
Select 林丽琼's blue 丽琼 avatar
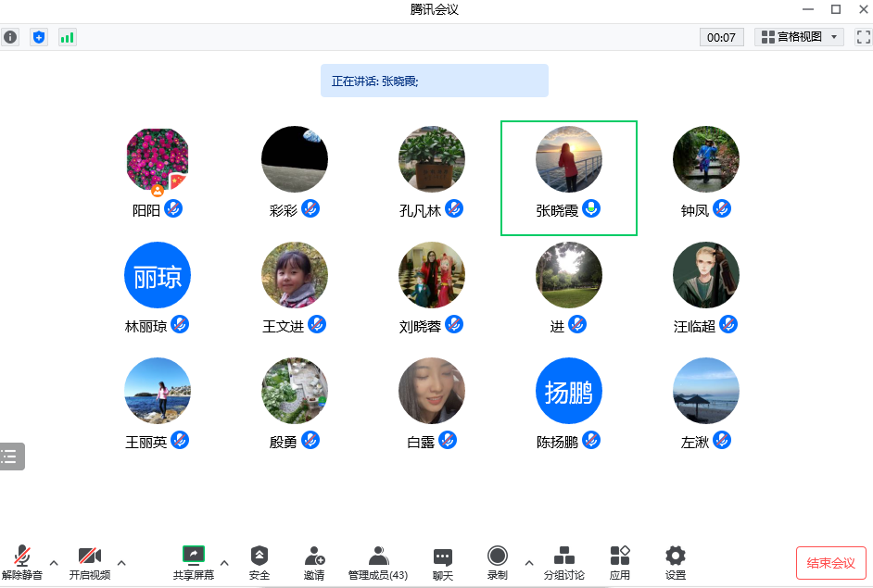[x=158, y=275]
